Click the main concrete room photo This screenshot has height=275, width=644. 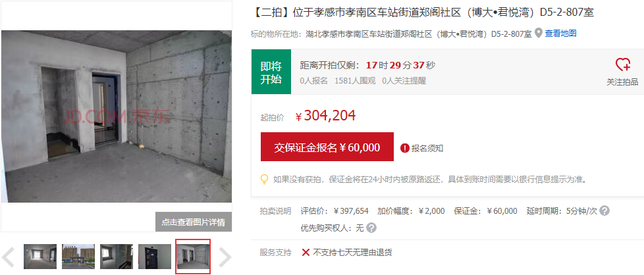pyautogui.click(x=117, y=116)
